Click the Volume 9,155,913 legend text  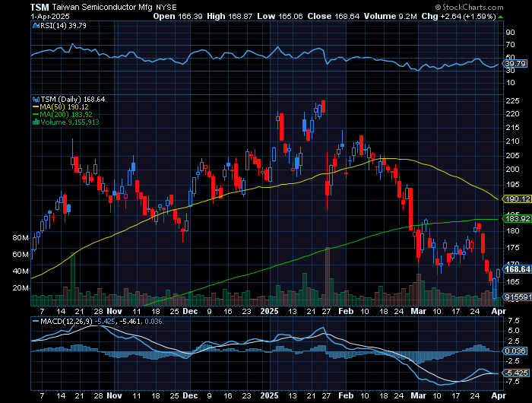pyautogui.click(x=70, y=122)
